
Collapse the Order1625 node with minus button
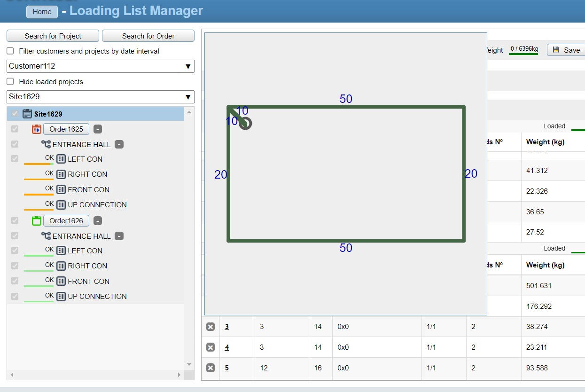(x=97, y=129)
